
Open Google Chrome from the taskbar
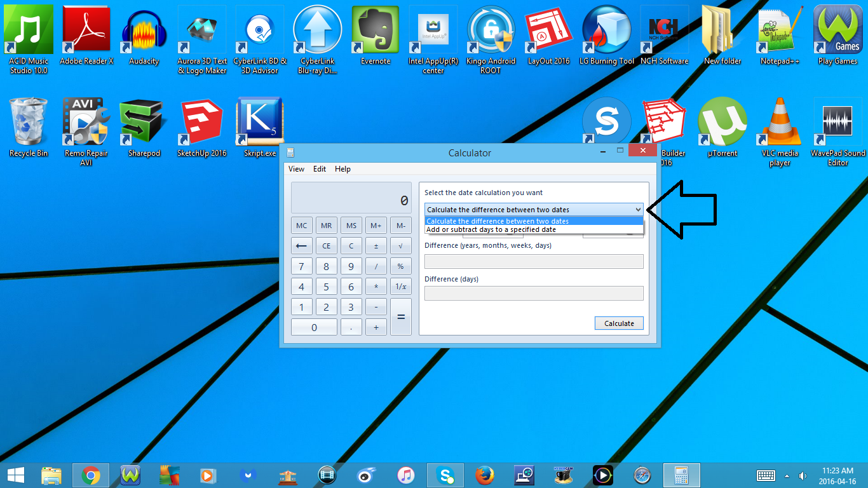pyautogui.click(x=91, y=475)
